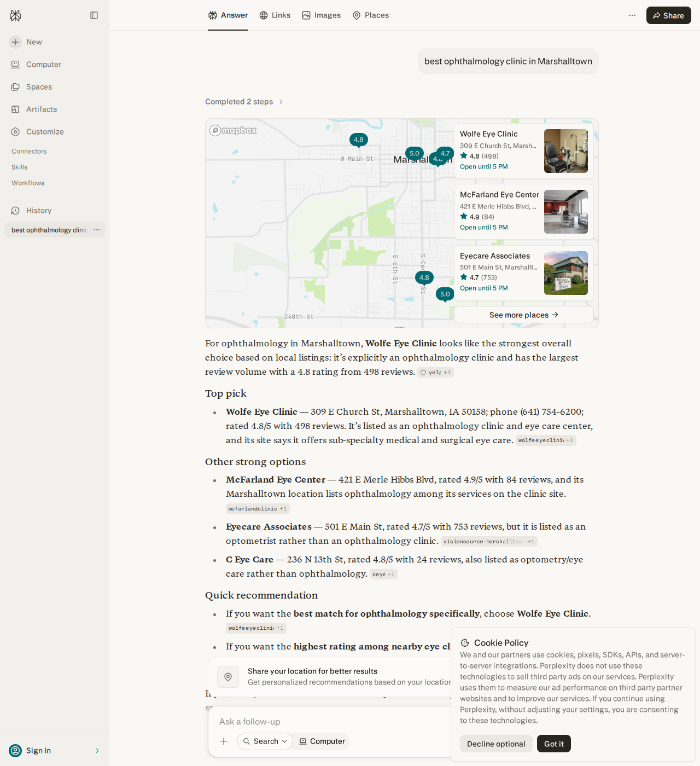The image size is (700, 766).
Task: Expand the Completed 2 steps section
Action: click(x=244, y=102)
